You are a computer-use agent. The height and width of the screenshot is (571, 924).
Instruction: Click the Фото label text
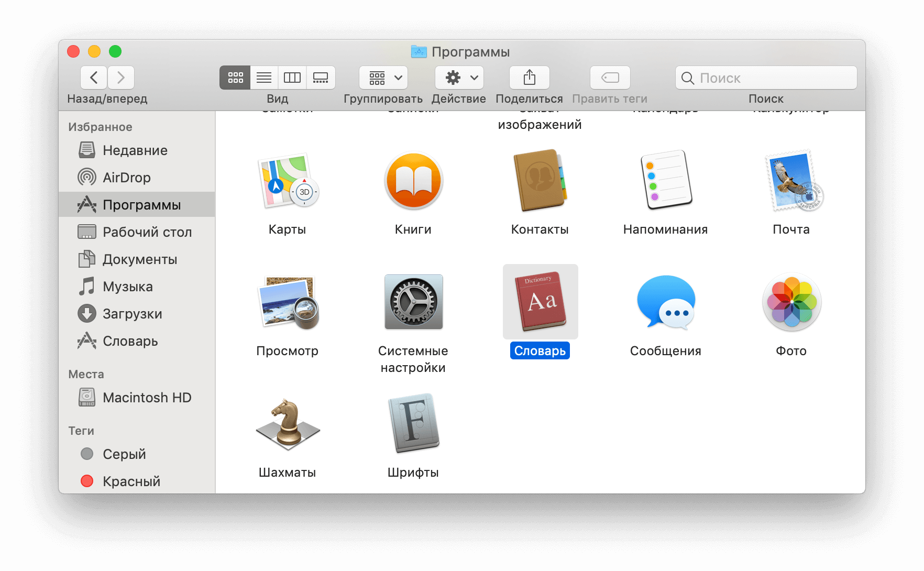791,351
